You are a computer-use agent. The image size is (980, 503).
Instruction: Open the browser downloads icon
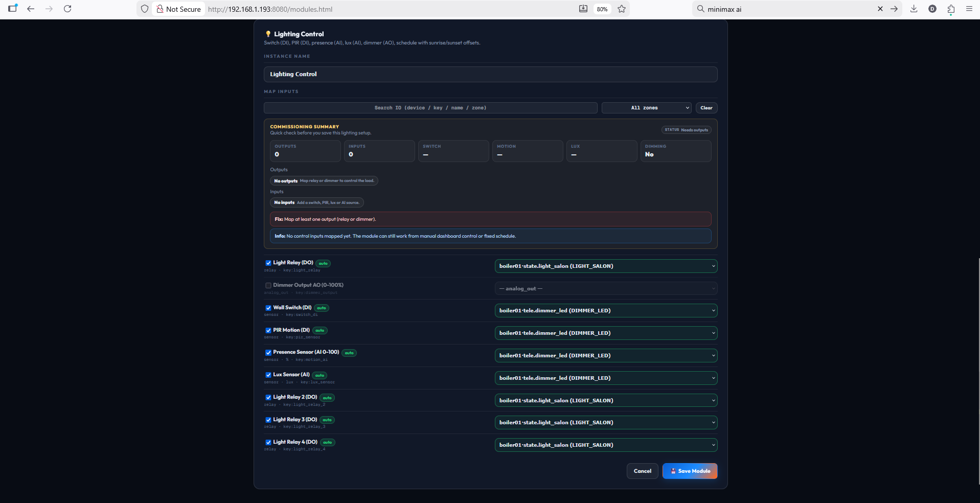[914, 9]
